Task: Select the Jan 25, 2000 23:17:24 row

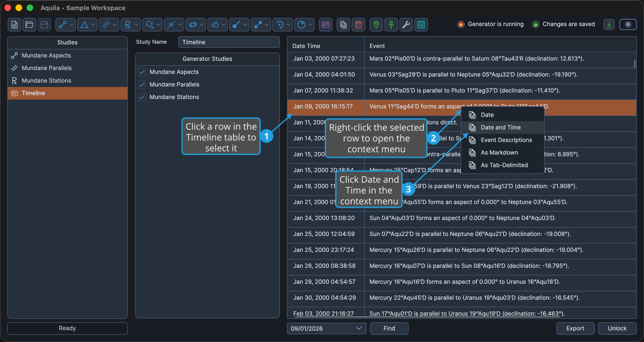Action: (x=462, y=250)
